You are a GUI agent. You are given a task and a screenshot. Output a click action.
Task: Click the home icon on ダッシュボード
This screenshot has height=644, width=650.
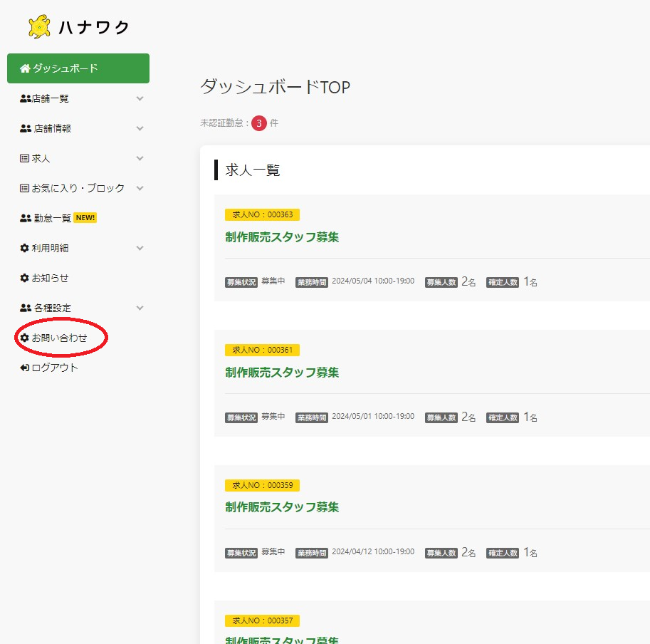pos(25,68)
